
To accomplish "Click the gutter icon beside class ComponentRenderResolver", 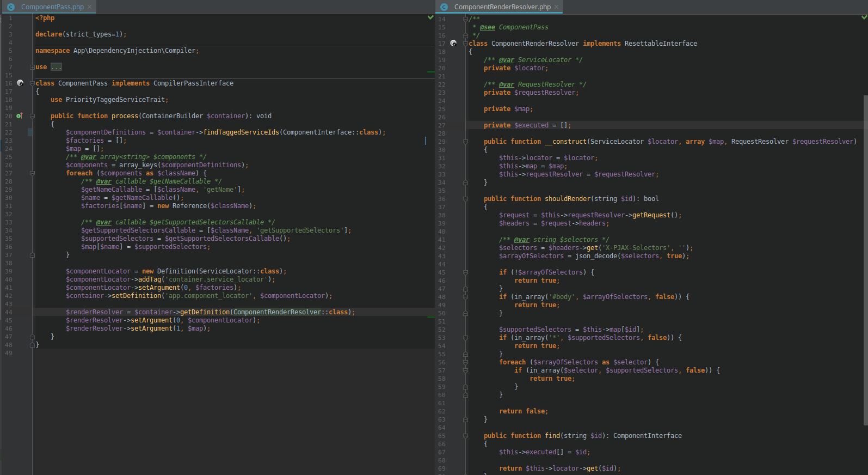I will [453, 44].
